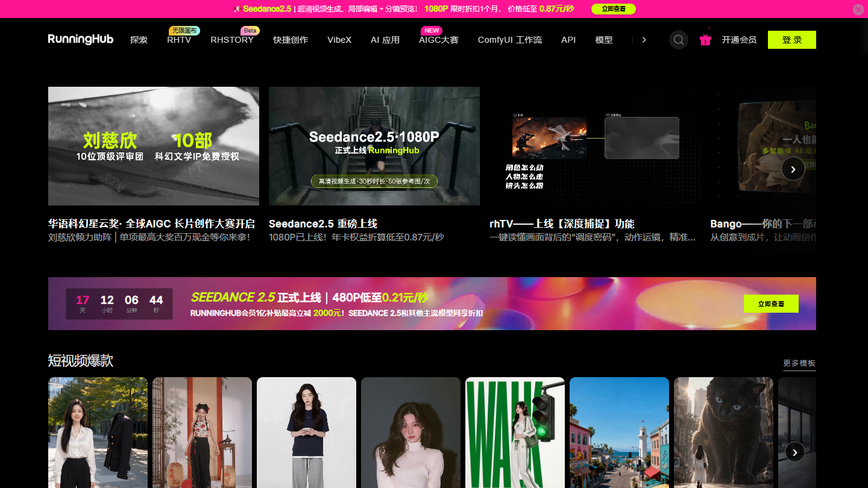Click 立即查看 in the top pink banner
Screen dimensions: 868x488
[x=614, y=9]
